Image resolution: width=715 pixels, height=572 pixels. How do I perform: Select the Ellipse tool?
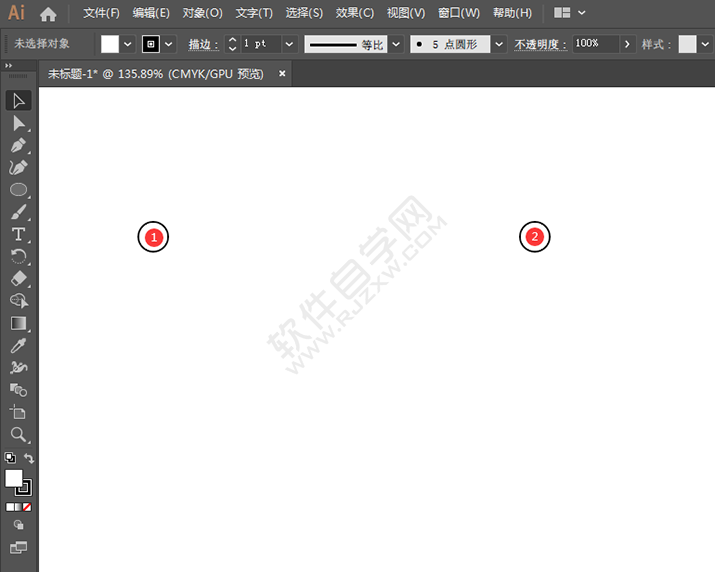[18, 190]
